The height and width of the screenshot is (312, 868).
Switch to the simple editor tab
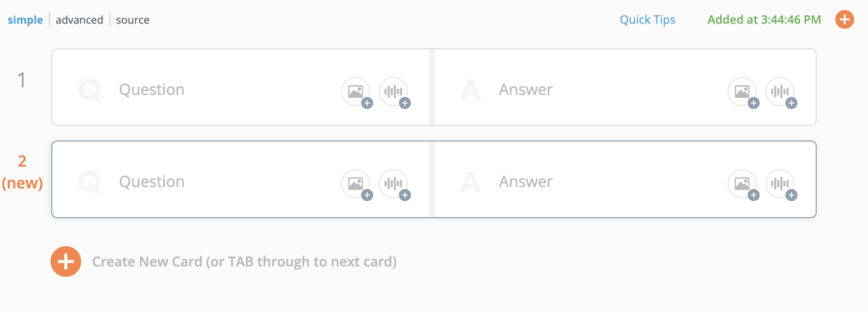(x=25, y=20)
